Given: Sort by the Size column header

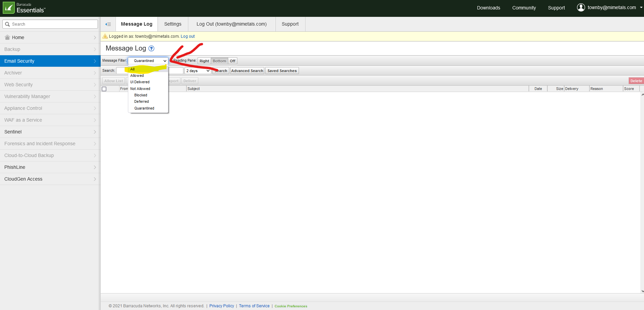Looking at the screenshot, I should click(x=556, y=89).
